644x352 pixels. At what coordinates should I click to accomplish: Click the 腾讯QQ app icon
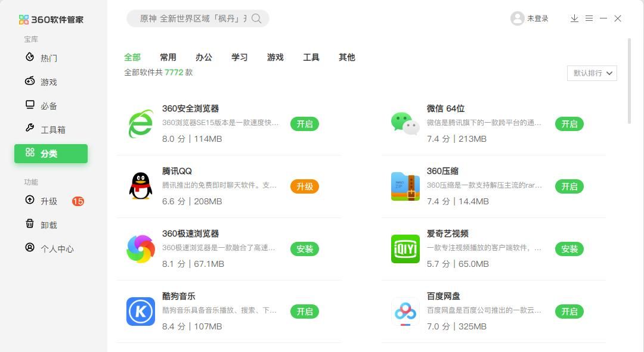pos(140,186)
